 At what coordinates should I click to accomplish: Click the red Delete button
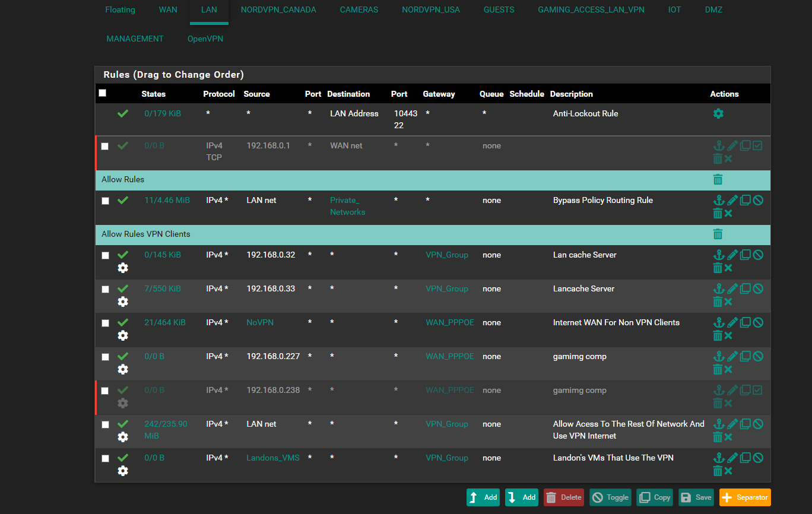(563, 497)
